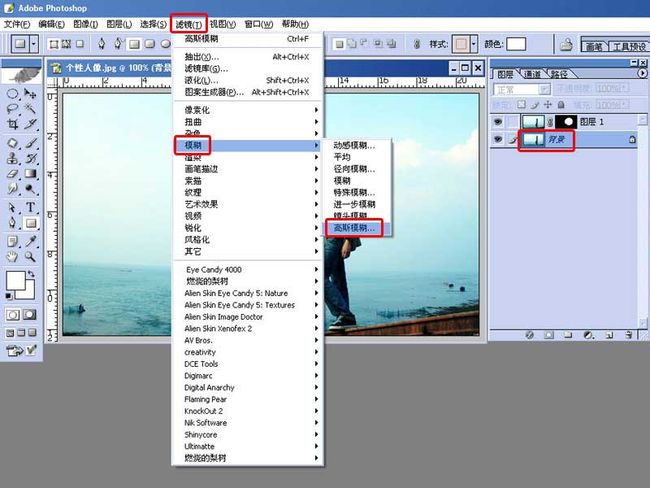The width and height of the screenshot is (650, 488).
Task: Select the Hand tool
Action: coord(12,257)
